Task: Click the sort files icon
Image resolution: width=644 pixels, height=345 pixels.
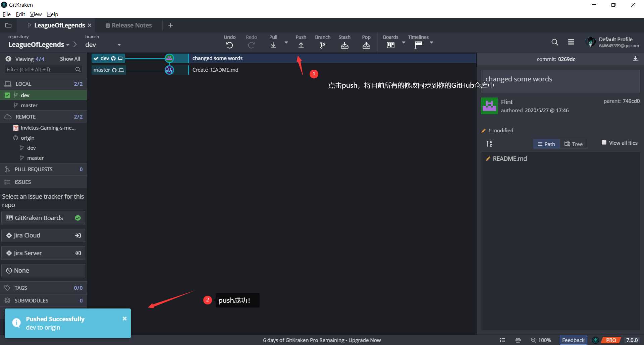Action: click(x=489, y=144)
